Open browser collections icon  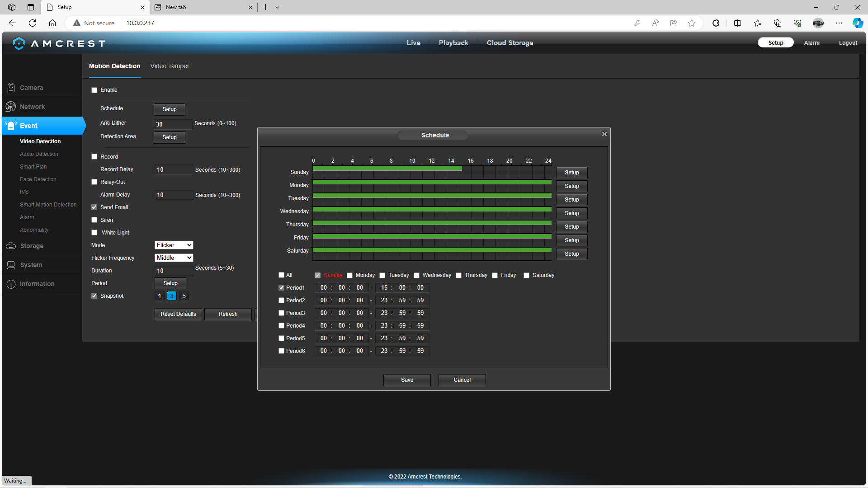tap(778, 23)
